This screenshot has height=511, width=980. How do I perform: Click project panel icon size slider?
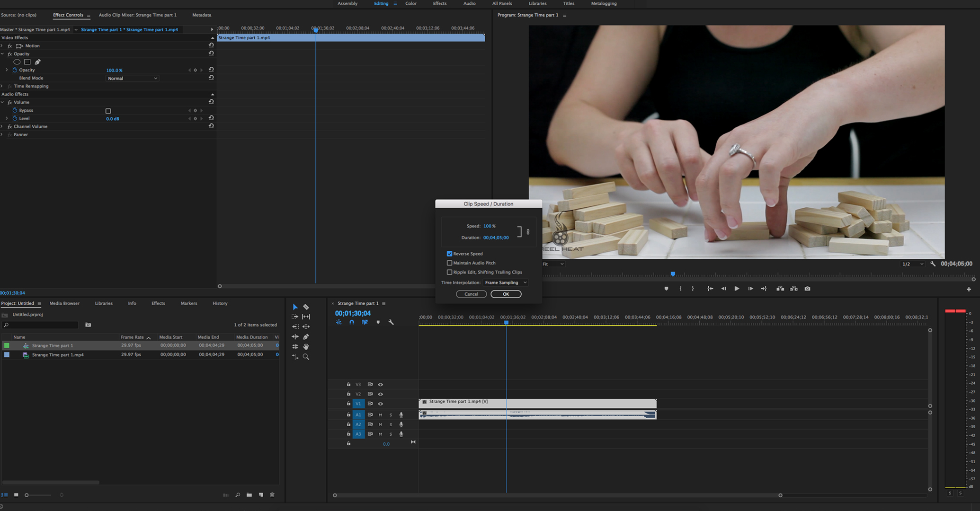[38, 495]
